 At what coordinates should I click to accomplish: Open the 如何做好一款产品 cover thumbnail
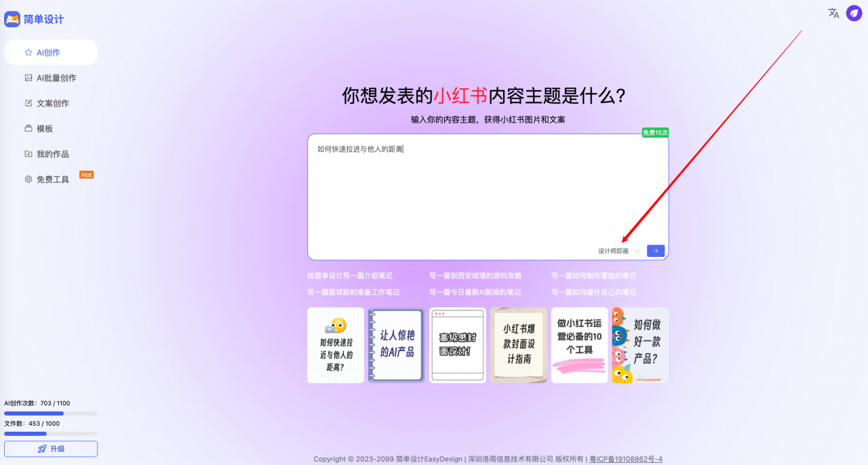pos(640,345)
